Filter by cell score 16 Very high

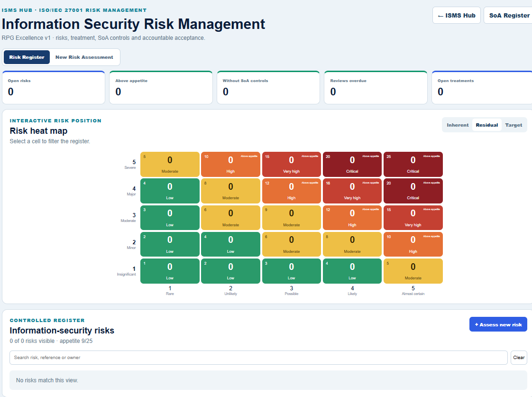click(352, 191)
